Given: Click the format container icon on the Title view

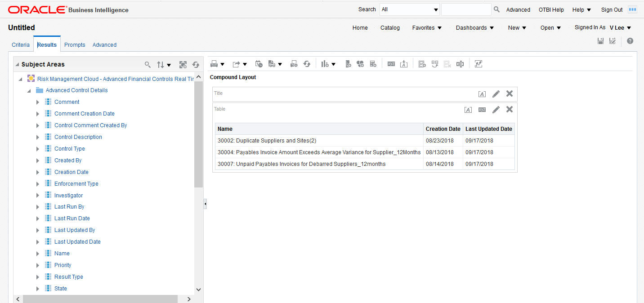Looking at the screenshot, I should point(482,94).
